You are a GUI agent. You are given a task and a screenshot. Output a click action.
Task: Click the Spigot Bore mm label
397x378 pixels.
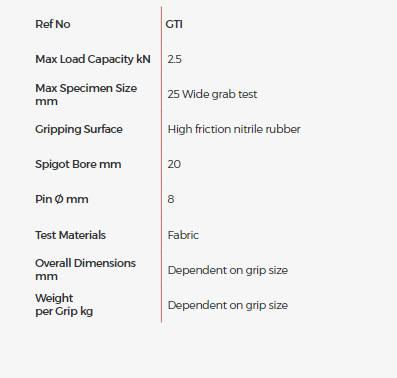pyautogui.click(x=78, y=164)
